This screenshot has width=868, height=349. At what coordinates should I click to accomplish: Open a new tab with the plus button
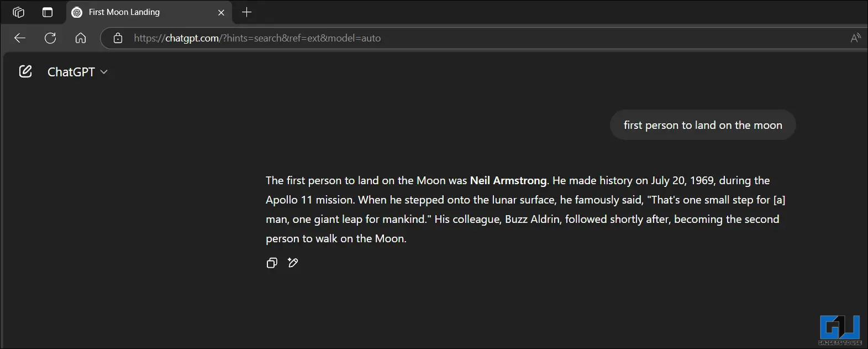click(247, 12)
